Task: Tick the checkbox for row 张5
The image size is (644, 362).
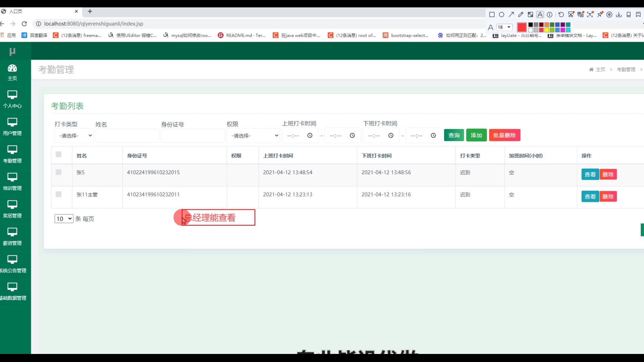Action: coord(58,172)
